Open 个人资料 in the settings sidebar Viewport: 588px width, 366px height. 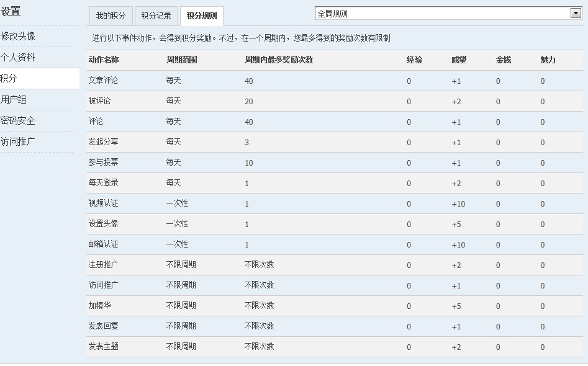coord(17,57)
